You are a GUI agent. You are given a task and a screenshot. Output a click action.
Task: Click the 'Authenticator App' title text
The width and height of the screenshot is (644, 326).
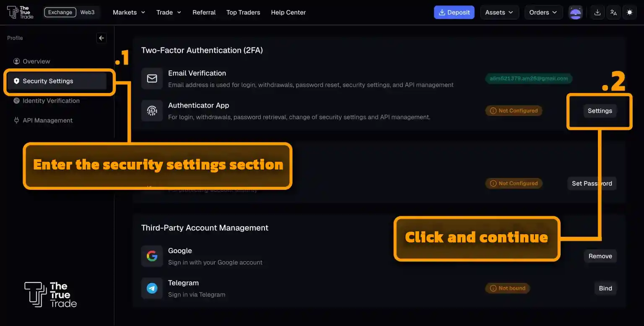tap(199, 106)
